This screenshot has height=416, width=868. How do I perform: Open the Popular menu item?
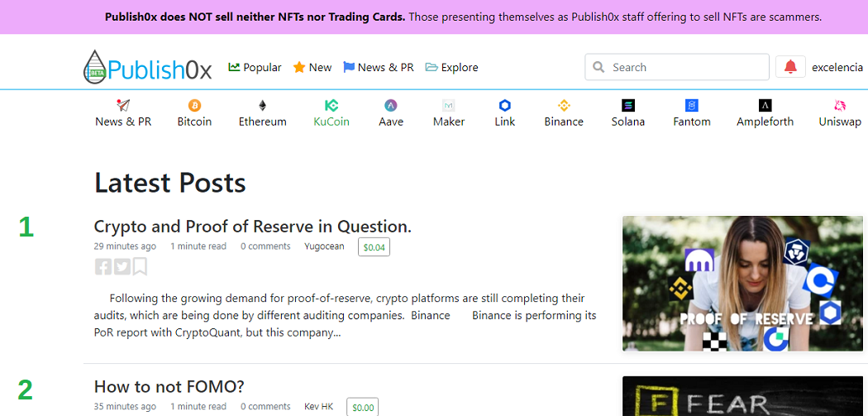click(x=255, y=68)
